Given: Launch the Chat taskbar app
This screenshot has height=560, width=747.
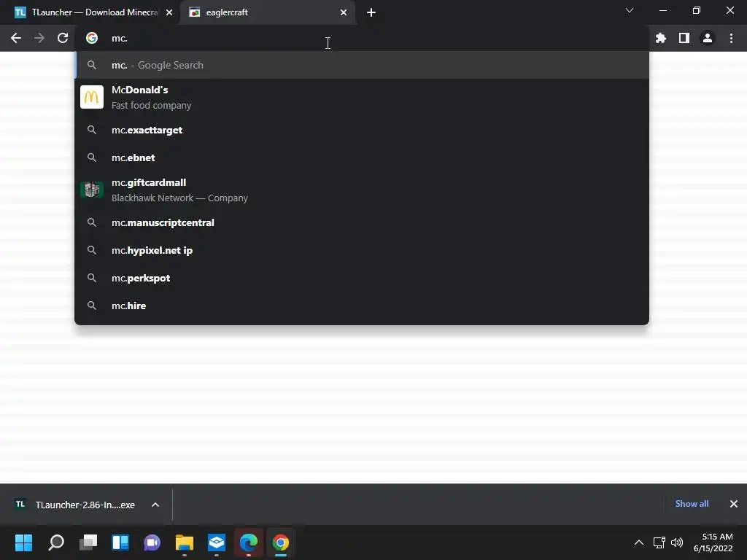Looking at the screenshot, I should point(152,542).
